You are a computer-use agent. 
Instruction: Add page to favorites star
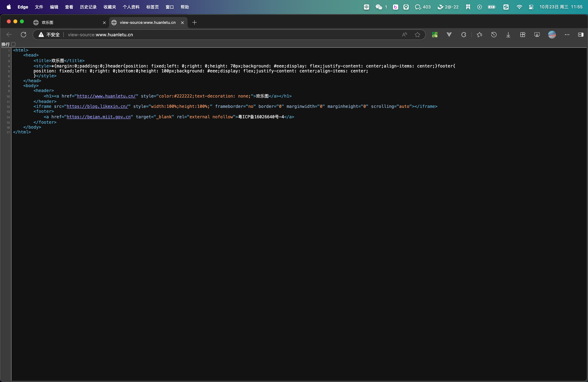coord(417,35)
